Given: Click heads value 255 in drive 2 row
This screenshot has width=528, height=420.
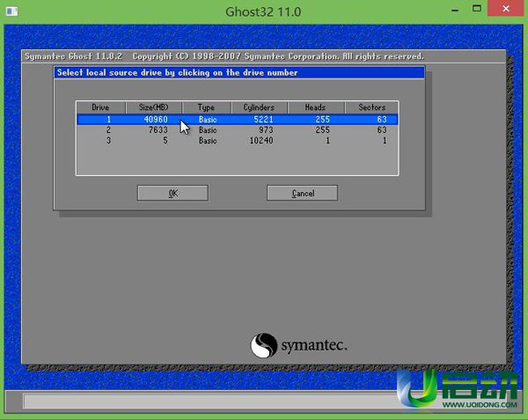Looking at the screenshot, I should pyautogui.click(x=323, y=130).
